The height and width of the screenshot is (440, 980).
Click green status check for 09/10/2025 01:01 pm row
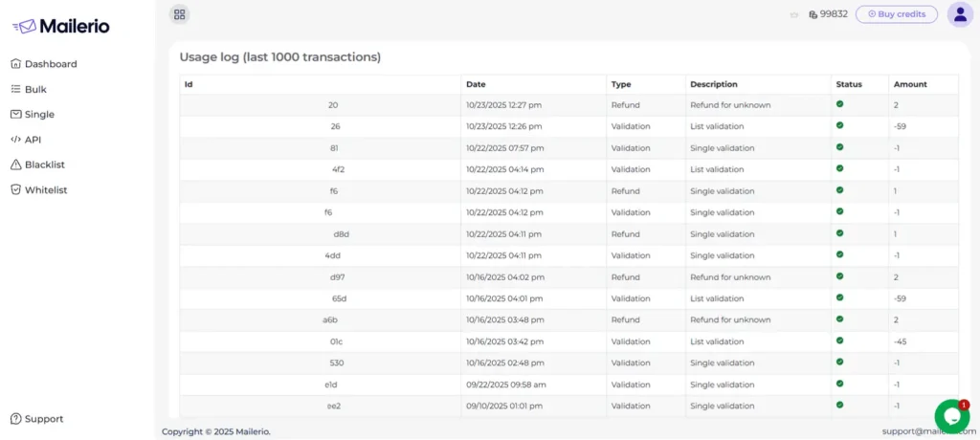pos(840,405)
